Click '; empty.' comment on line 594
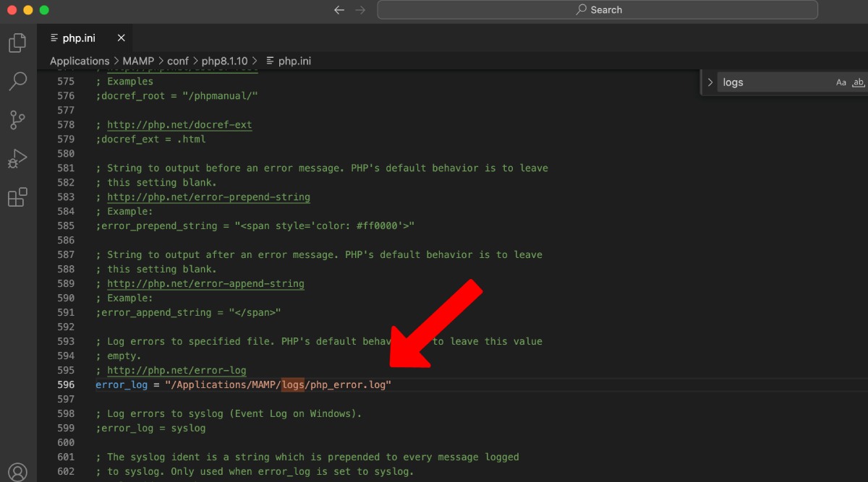868x482 pixels. point(119,356)
